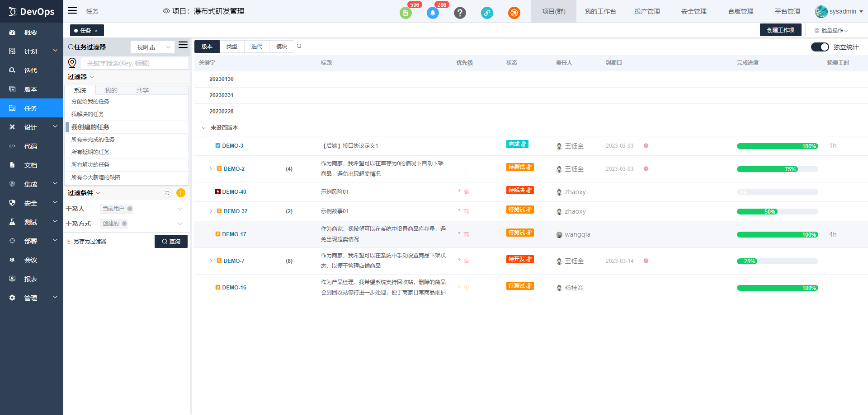Collapse the 未设置版本 group
Image resolution: width=868 pixels, height=415 pixels.
click(203, 128)
